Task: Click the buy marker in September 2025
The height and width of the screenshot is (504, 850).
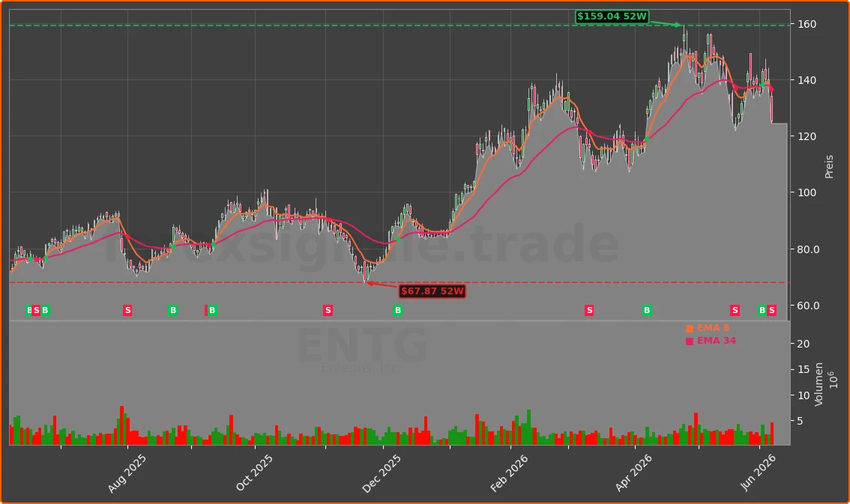Action: pos(213,310)
